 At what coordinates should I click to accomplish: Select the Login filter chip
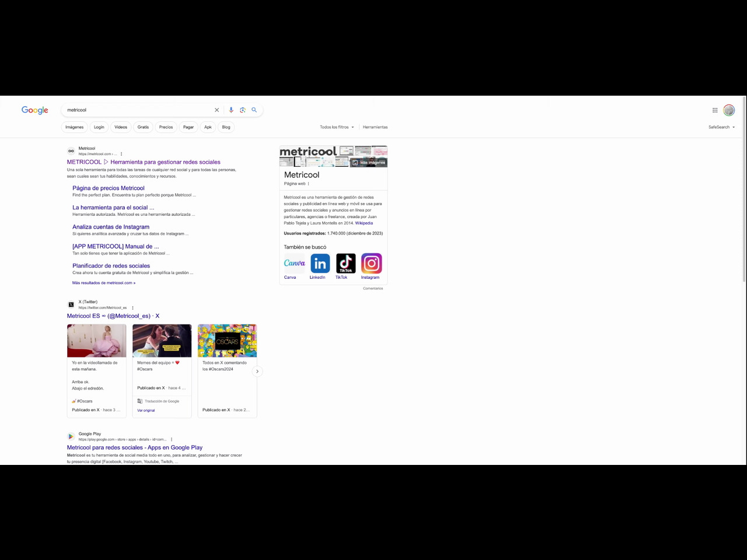tap(99, 127)
